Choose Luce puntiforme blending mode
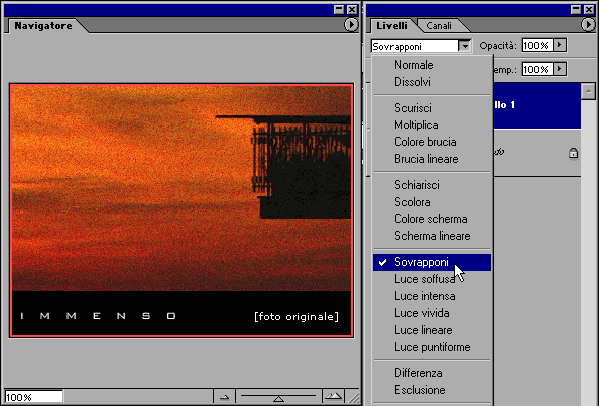 click(432, 347)
